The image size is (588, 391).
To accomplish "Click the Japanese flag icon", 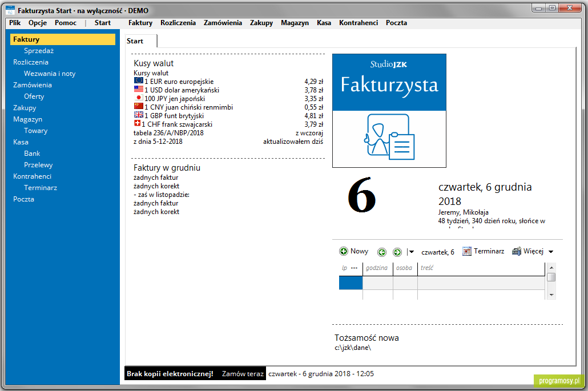I will (138, 98).
